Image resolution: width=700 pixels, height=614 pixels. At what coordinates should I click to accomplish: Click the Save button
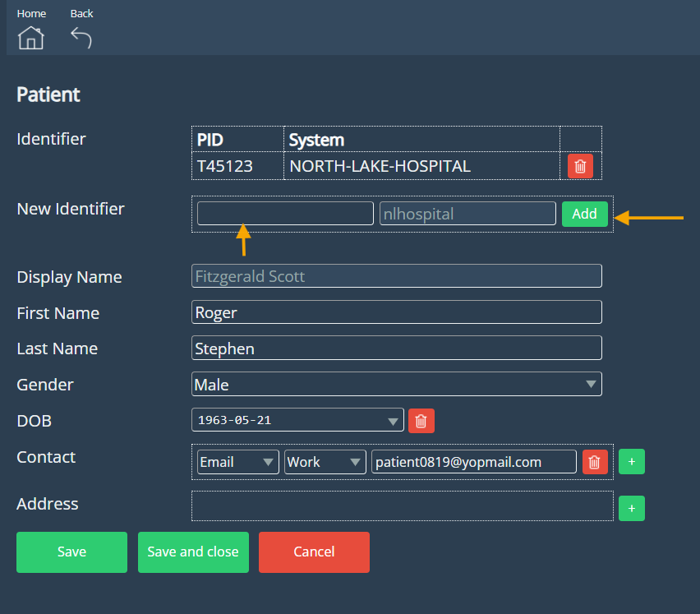pyautogui.click(x=71, y=552)
